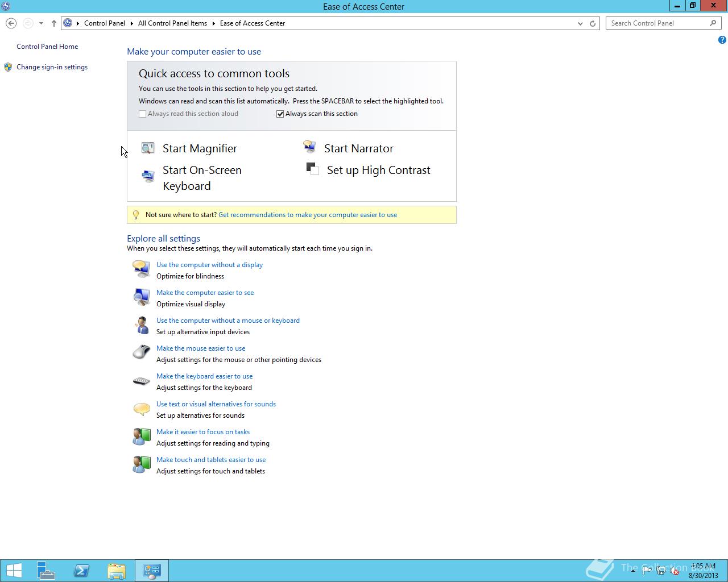The image size is (728, 582).
Task: Click the speech bubble icon for sound alternatives
Action: [x=141, y=409]
